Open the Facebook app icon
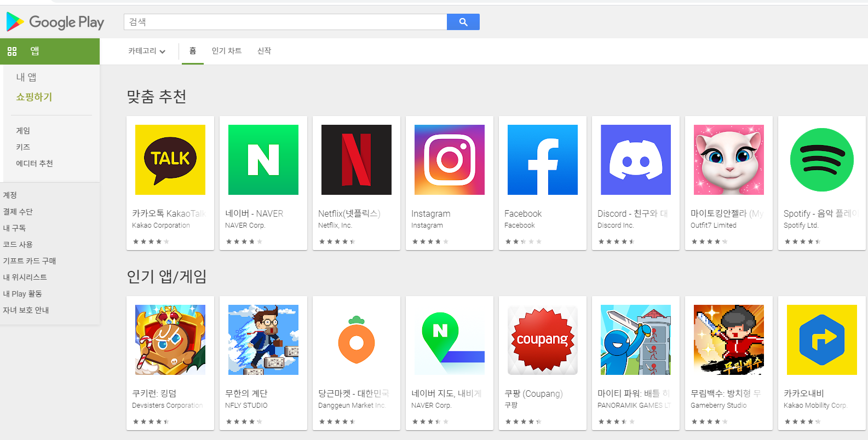868x440 pixels. click(543, 160)
